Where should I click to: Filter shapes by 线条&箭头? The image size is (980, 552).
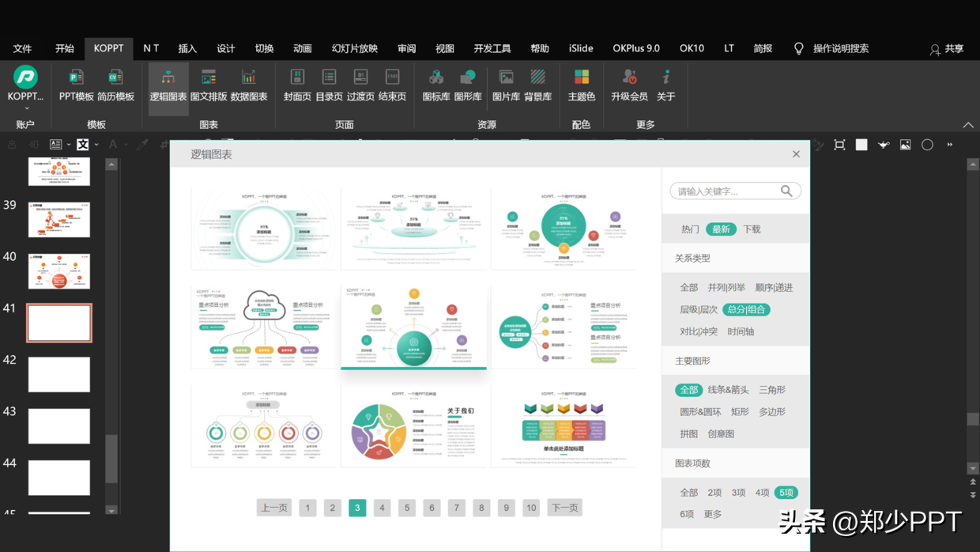point(728,390)
